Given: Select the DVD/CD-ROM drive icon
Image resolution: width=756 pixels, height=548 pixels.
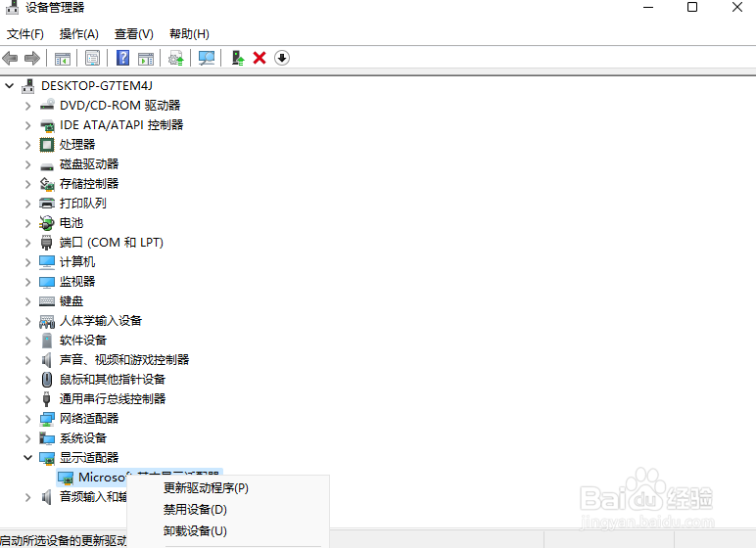Looking at the screenshot, I should click(x=47, y=105).
